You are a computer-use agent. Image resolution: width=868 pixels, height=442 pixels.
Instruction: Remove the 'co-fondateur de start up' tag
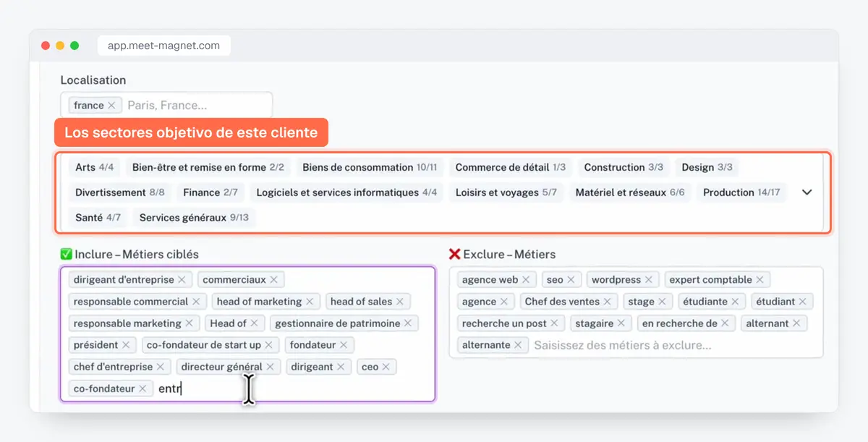click(268, 345)
